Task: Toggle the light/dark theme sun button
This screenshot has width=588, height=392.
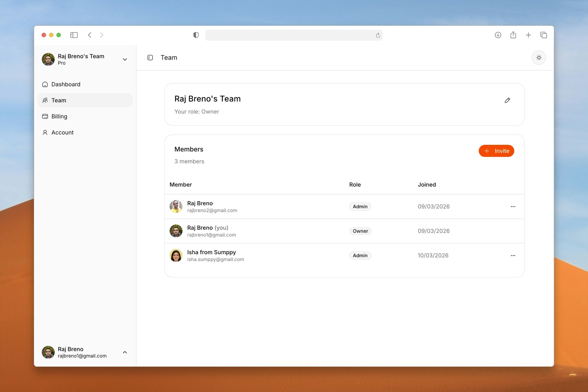Action: (x=539, y=58)
